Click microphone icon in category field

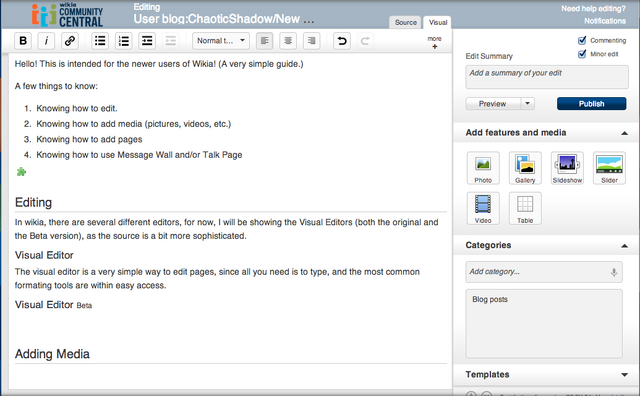pos(614,272)
